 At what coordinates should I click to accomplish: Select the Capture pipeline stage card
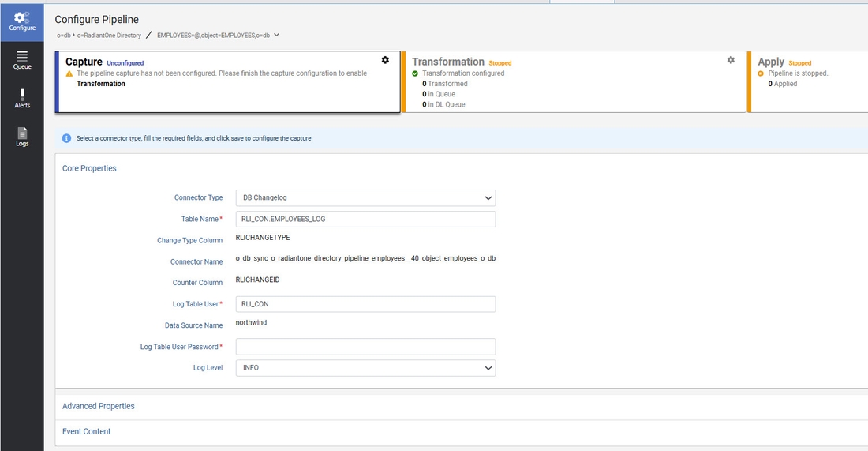tap(227, 82)
